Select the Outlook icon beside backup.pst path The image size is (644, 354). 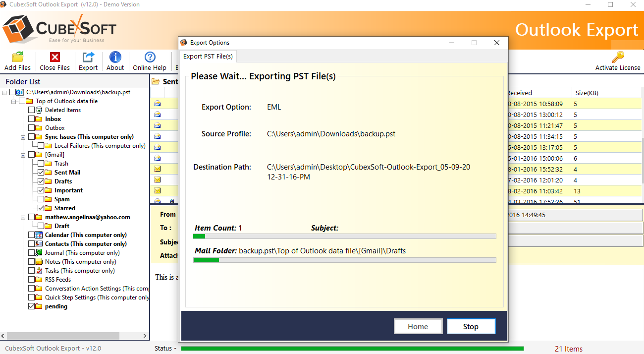(x=20, y=92)
